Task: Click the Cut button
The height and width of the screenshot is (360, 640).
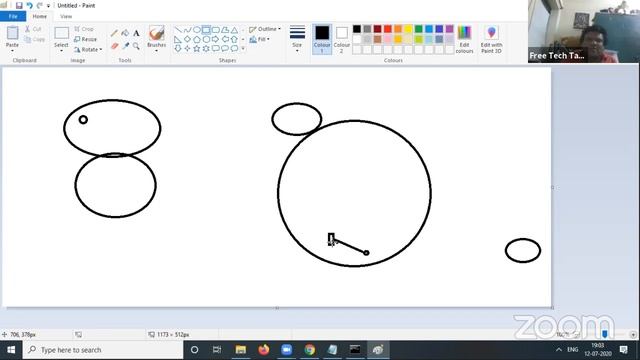Action: coord(33,29)
